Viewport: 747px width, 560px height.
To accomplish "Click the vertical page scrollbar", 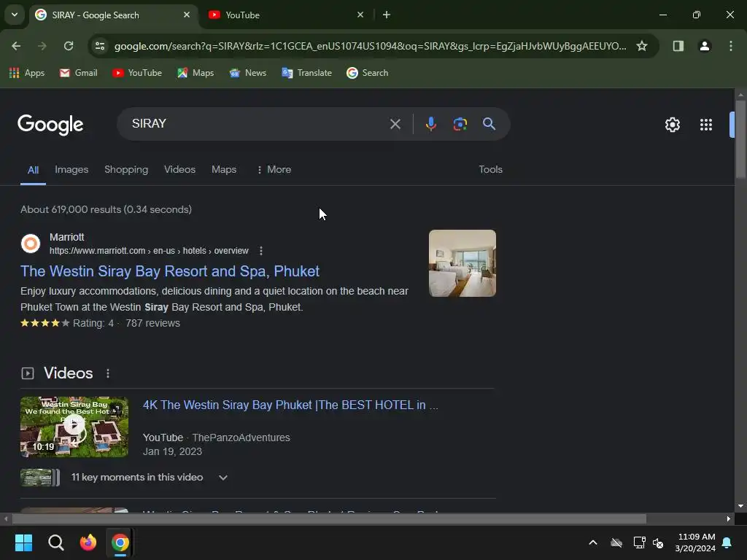I will coord(740,138).
